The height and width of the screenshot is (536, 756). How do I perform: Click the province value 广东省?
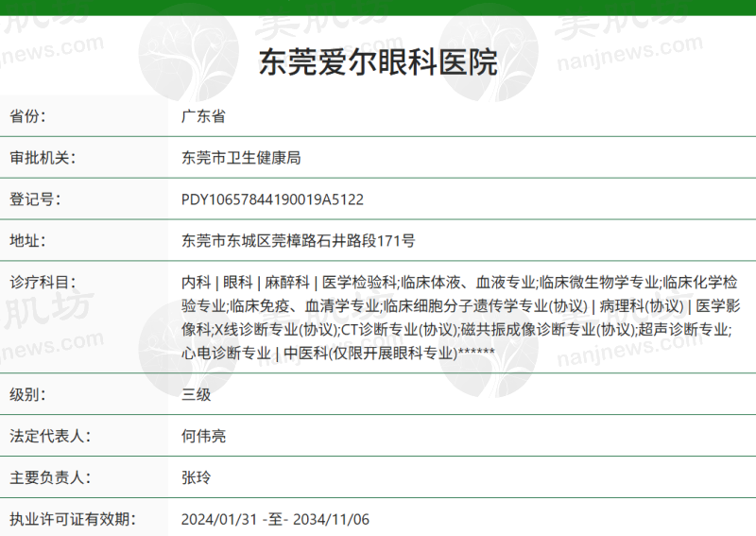[x=203, y=116]
